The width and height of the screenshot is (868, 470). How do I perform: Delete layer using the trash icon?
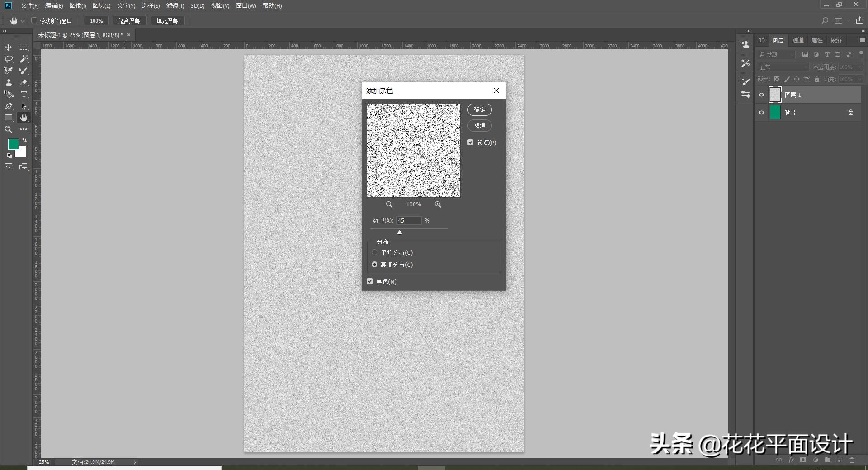tap(852, 460)
